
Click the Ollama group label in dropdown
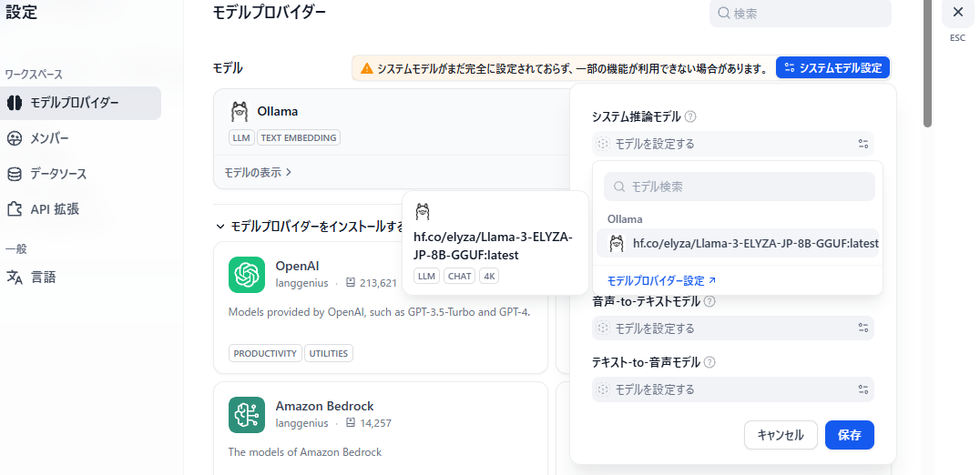(x=625, y=219)
